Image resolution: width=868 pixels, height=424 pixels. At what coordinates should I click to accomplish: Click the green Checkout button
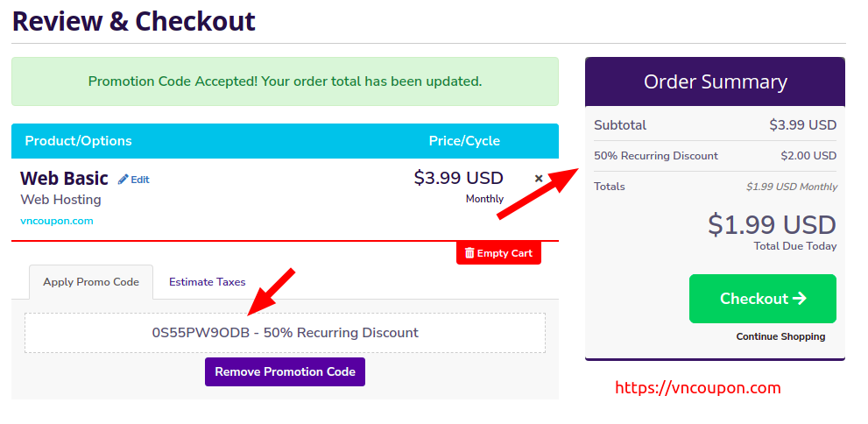[x=763, y=299]
